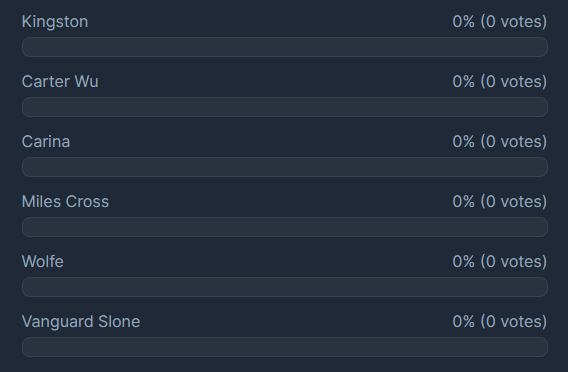568x372 pixels.
Task: Click Carter Wu's vote percentage text
Action: [x=500, y=81]
